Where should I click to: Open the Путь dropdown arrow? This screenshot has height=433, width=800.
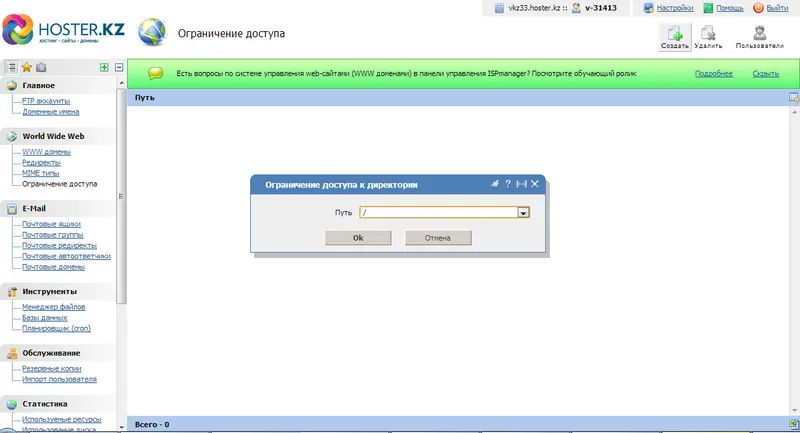click(x=523, y=213)
